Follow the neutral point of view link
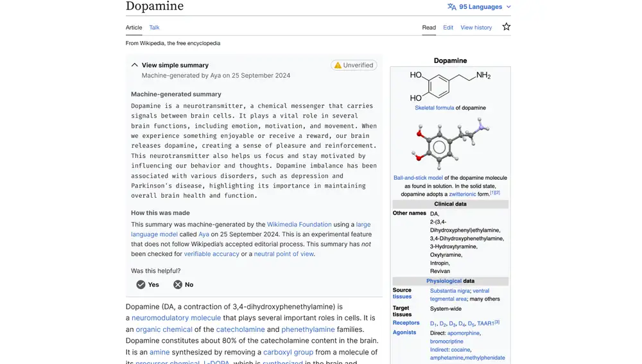 tap(284, 254)
